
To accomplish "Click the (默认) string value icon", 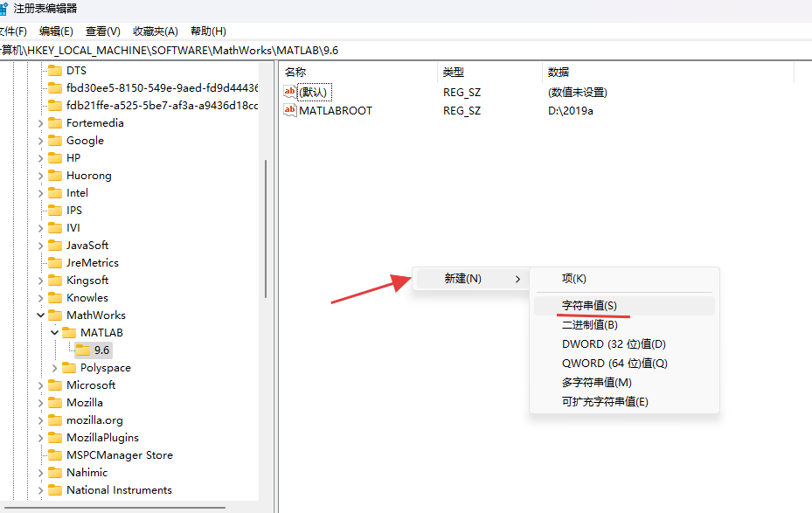I will tap(290, 92).
